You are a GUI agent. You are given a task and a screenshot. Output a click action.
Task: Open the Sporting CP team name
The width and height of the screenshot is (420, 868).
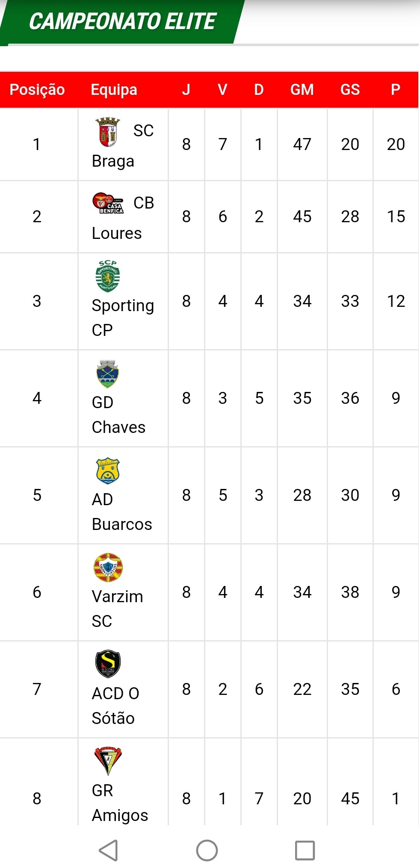click(x=123, y=318)
